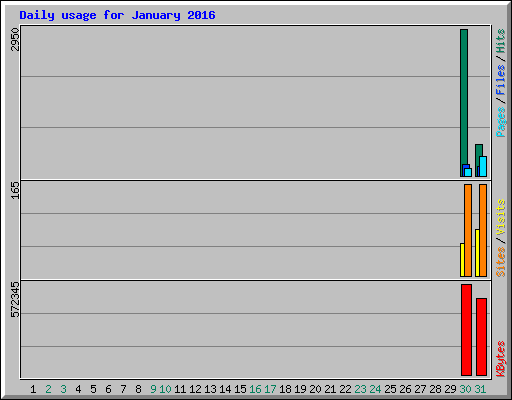Select the yellow Sites bar for day 30
This screenshot has height=400, width=512.
pos(462,260)
